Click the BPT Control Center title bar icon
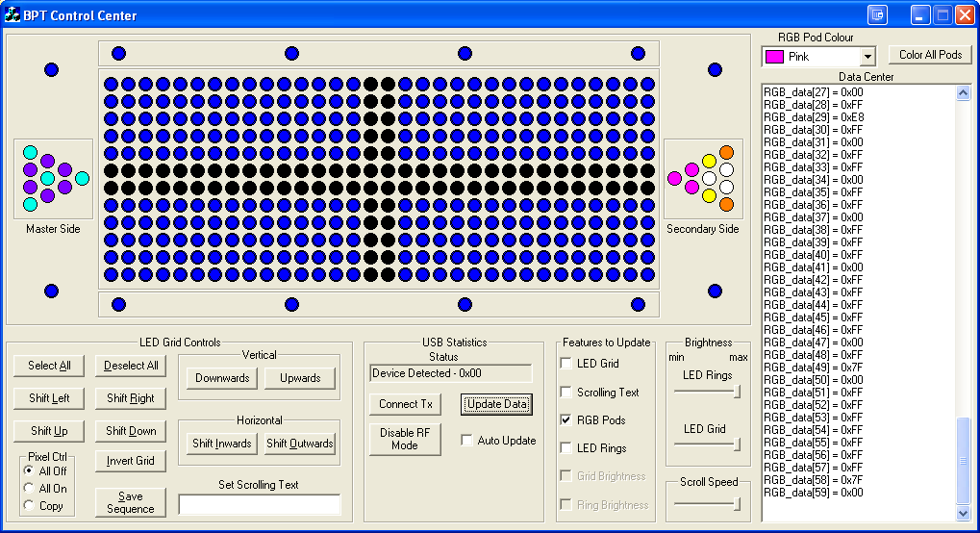The image size is (980, 533). 13,15
